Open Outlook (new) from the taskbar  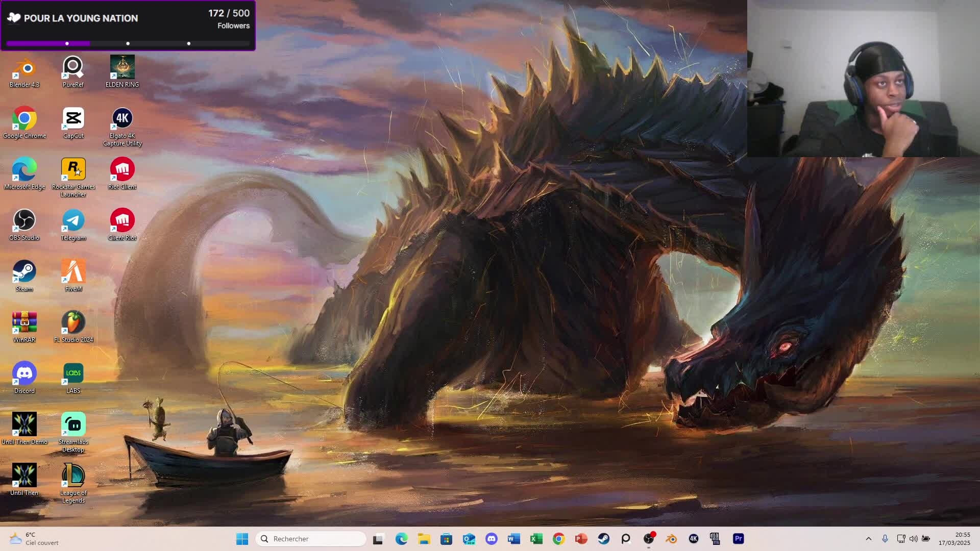[x=469, y=539]
